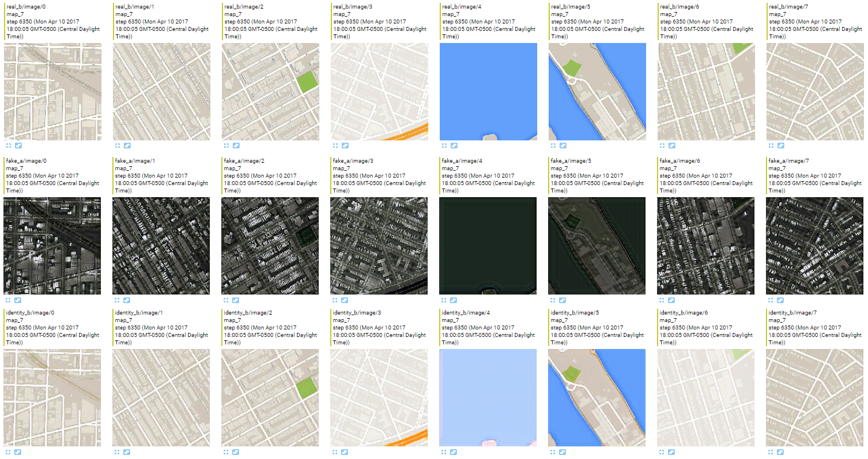Toggle actual-size icon under identity_b/image/3
Screen dimensions: 868x459
pos(345,452)
